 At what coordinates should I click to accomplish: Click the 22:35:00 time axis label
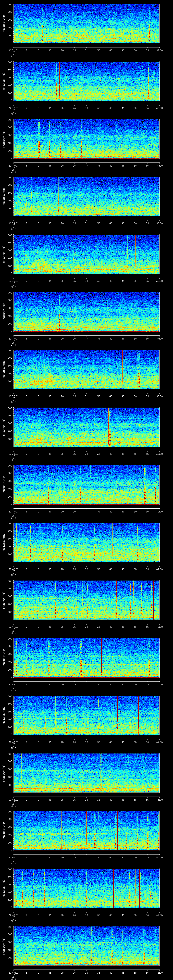13,281
